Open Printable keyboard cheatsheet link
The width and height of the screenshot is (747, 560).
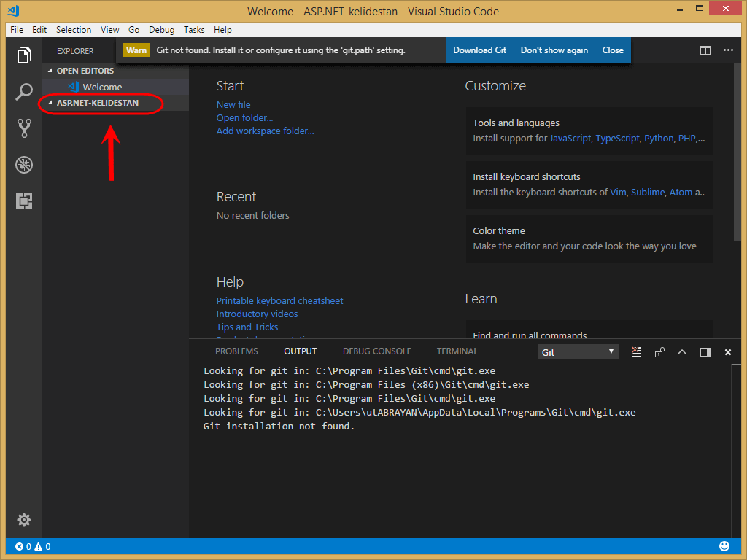279,301
